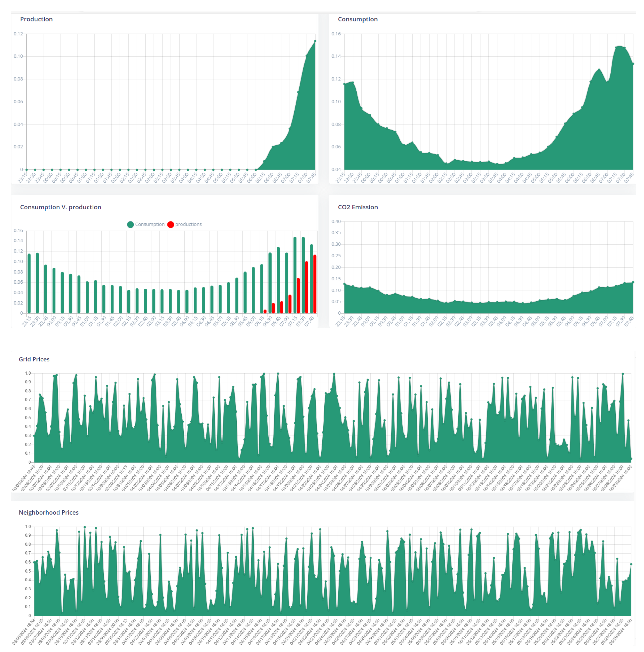Click the 0.40 y-axis value in CO2 Emission

(336, 221)
